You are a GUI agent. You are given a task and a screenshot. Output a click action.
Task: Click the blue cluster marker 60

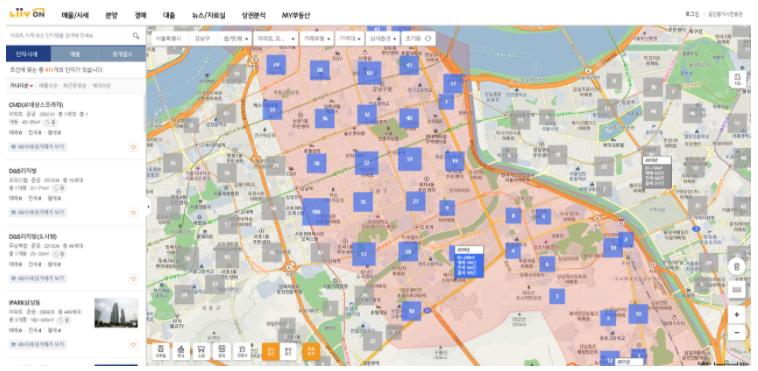pyautogui.click(x=369, y=73)
